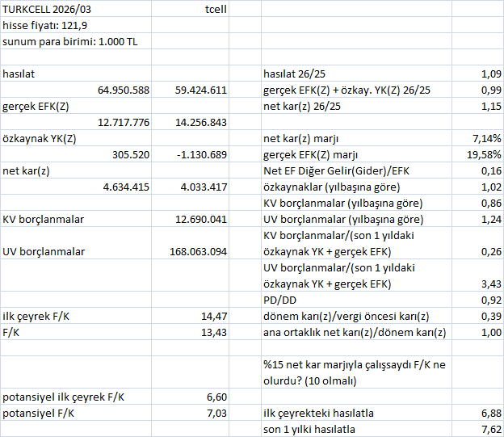Image resolution: width=504 pixels, height=437 pixels.
Task: Click the margin value 19,58%
Action: point(477,154)
